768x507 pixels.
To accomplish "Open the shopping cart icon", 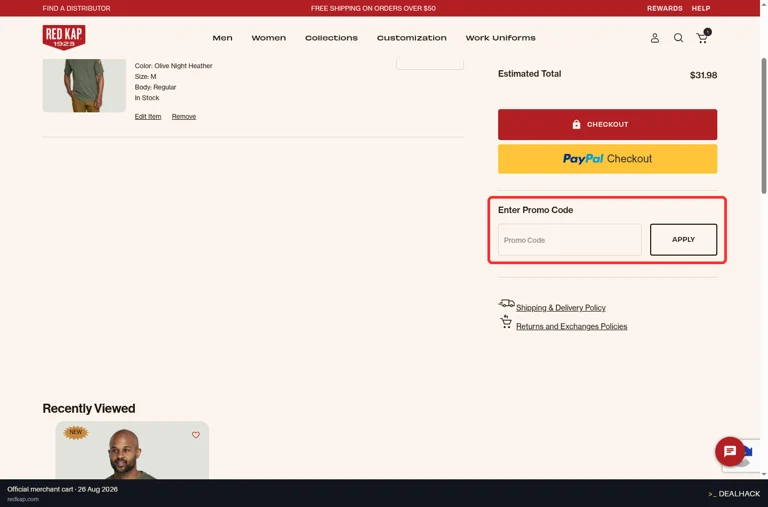I will click(x=703, y=37).
